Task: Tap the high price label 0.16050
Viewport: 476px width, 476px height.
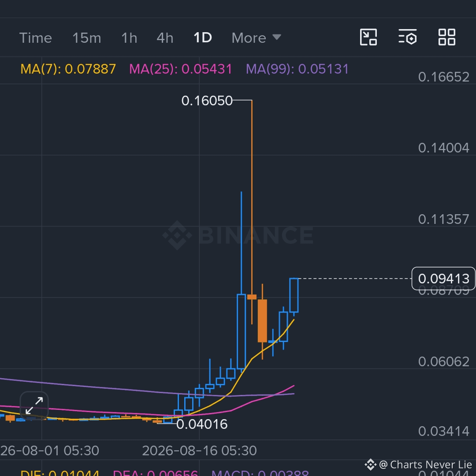Action: (207, 101)
